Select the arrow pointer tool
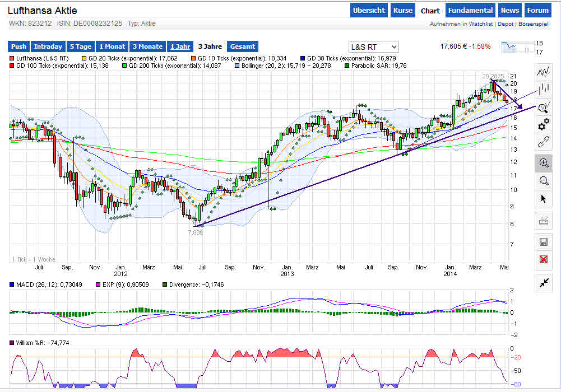 click(544, 199)
